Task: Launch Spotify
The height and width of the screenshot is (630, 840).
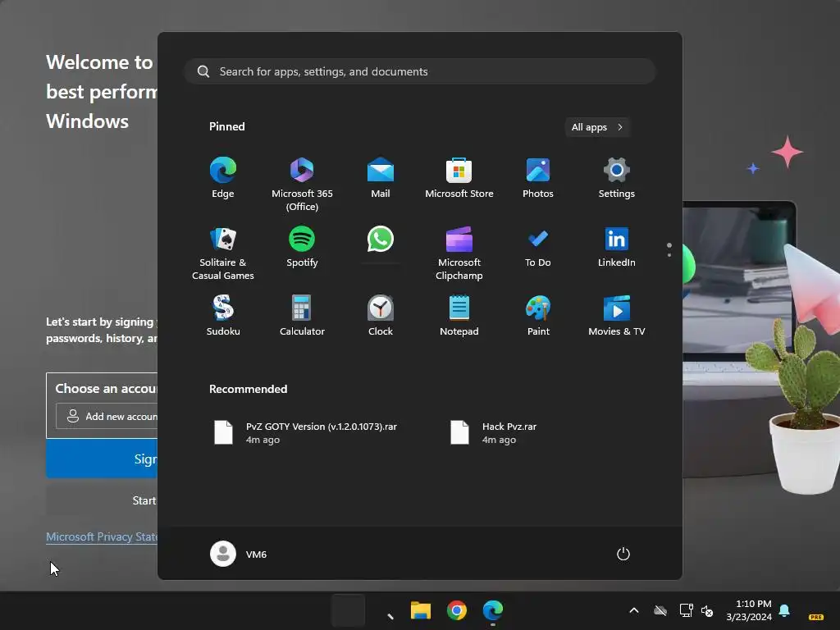Action: tap(302, 247)
